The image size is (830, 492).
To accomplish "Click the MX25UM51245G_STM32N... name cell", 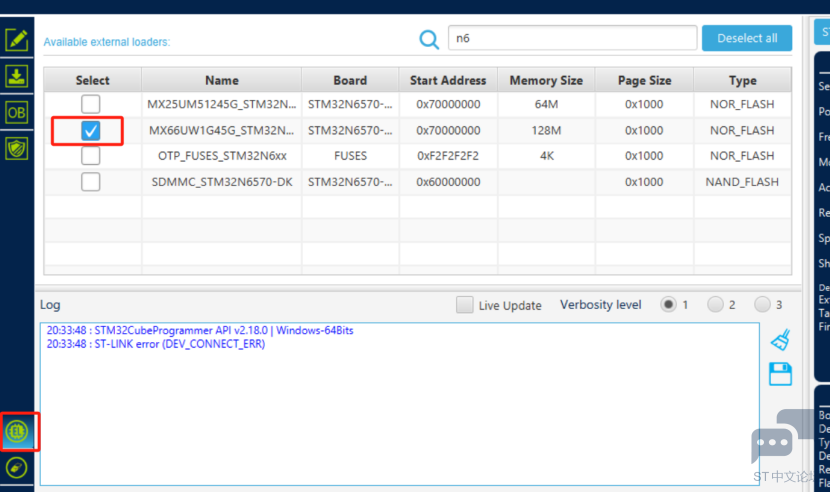I will click(222, 104).
